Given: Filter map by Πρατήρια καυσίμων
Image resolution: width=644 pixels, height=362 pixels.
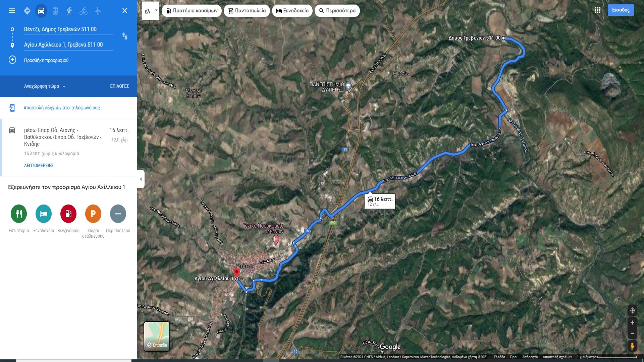Looking at the screenshot, I should tap(192, 11).
